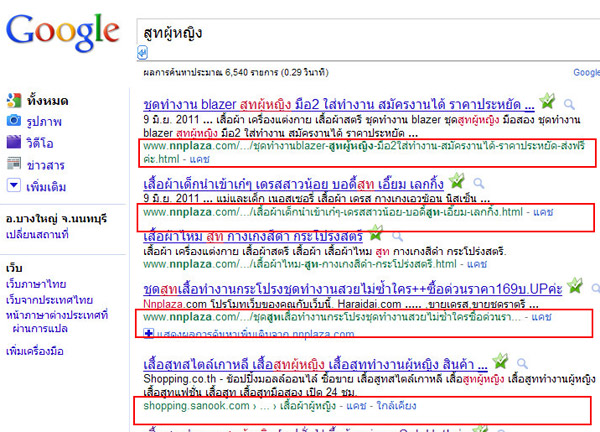Open result เสื้อสูทสไตล์เกาหลี เสื้อสูทผู้หญิง
Screen dimensions: 600x432
(315, 364)
